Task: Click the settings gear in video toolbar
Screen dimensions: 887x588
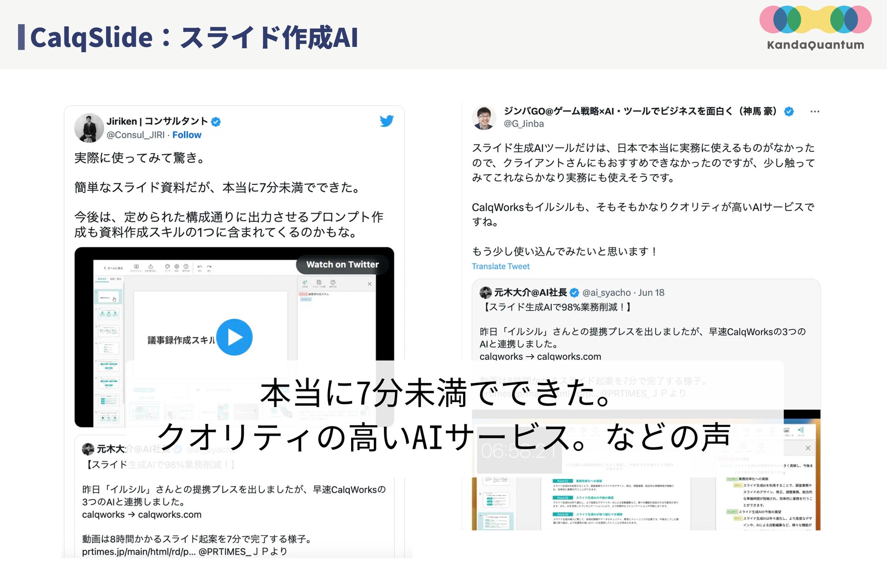Action: pos(176,266)
